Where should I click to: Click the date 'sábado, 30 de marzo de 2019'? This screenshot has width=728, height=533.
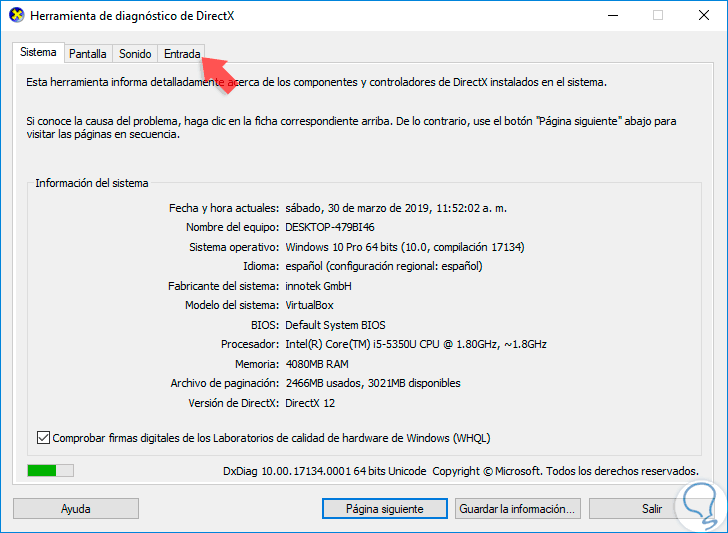358,208
